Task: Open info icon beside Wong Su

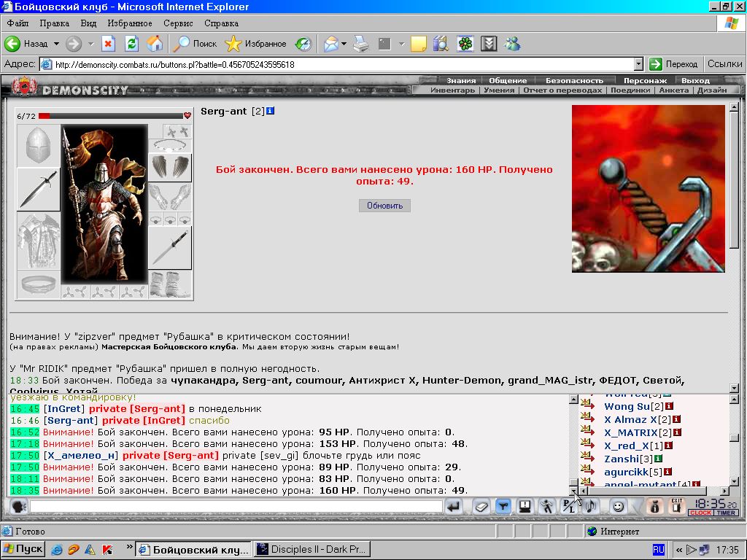Action: [x=669, y=406]
